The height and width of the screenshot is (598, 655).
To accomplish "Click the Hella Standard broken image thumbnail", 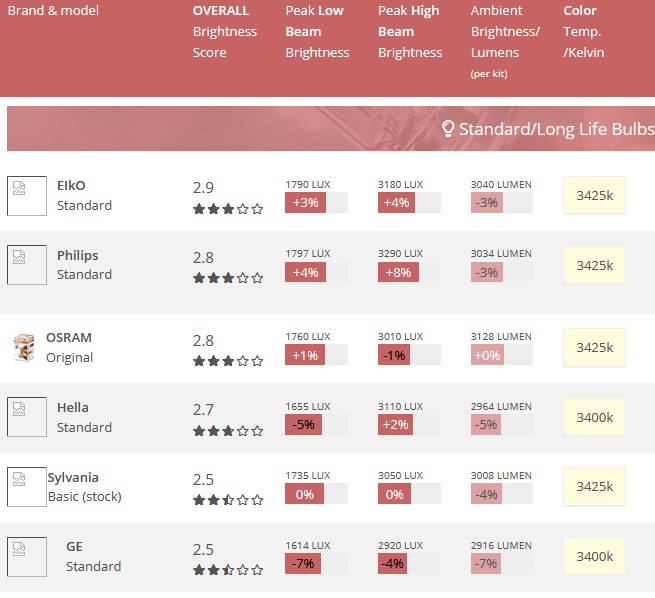I will click(27, 417).
